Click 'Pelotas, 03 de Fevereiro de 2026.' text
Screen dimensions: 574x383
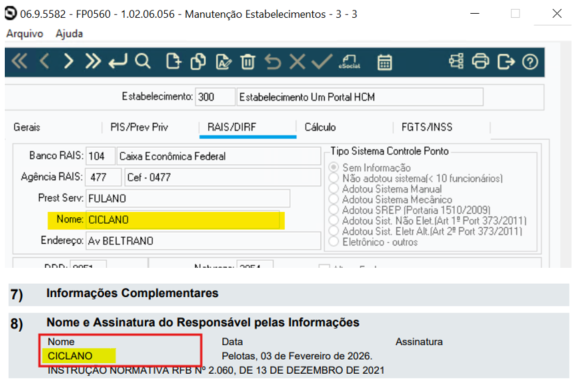(x=297, y=356)
